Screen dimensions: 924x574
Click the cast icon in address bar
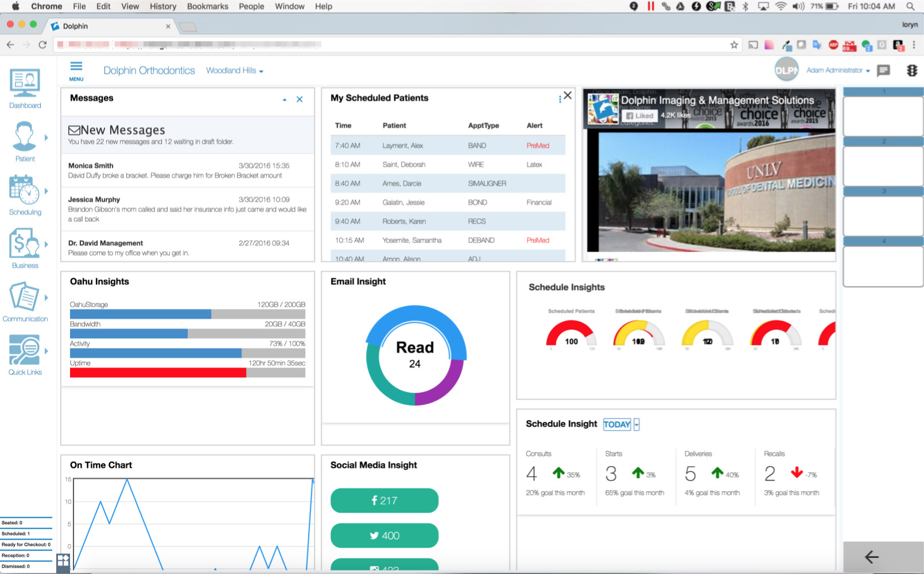pyautogui.click(x=753, y=45)
